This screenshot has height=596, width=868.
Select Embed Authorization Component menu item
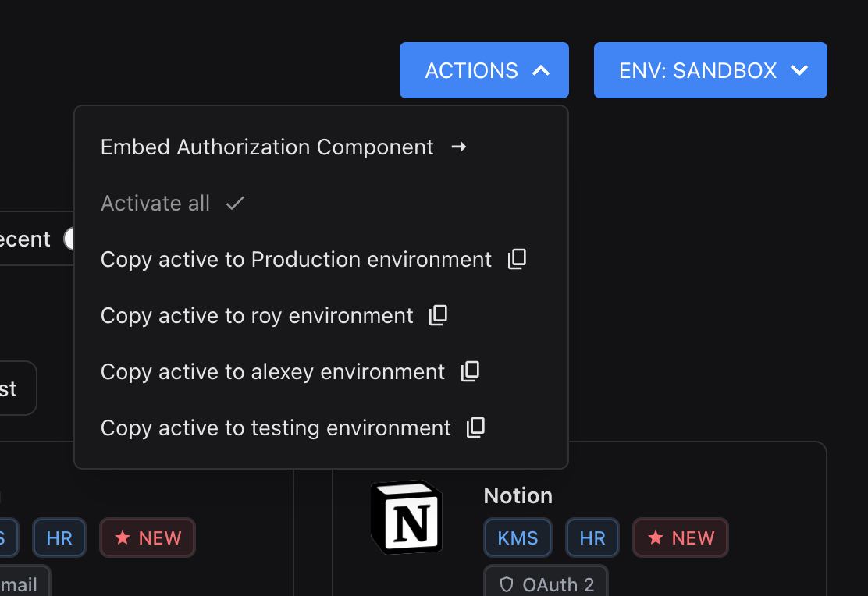267,147
